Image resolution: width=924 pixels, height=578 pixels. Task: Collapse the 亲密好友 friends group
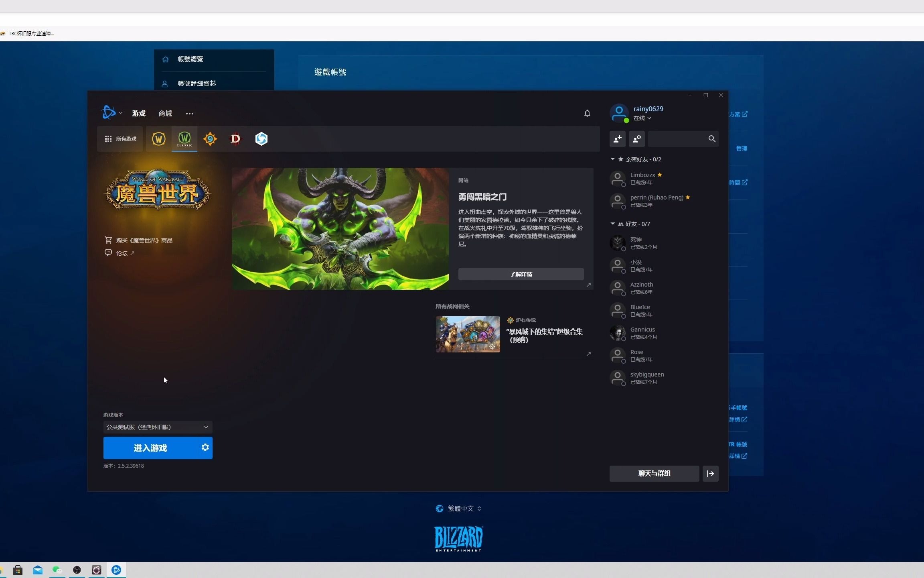pos(613,159)
